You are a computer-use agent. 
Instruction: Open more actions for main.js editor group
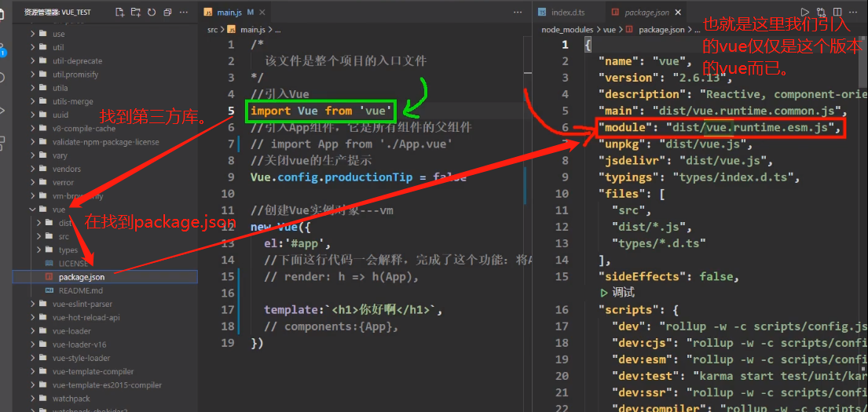[518, 12]
